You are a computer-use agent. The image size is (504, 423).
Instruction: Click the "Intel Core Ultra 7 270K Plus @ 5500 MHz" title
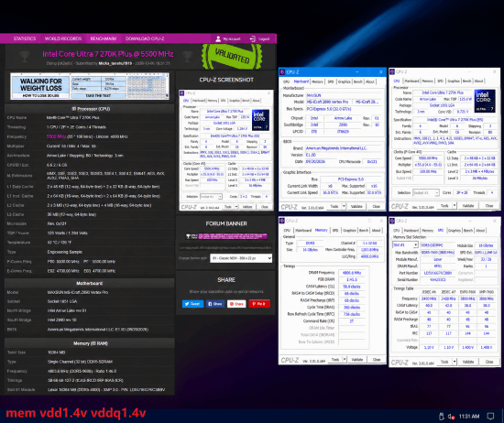(108, 54)
